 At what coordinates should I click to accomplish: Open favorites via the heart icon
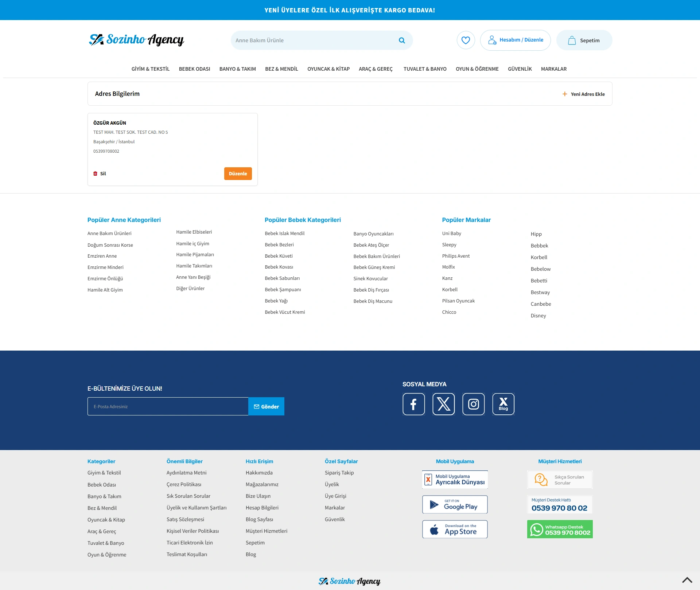coord(466,40)
